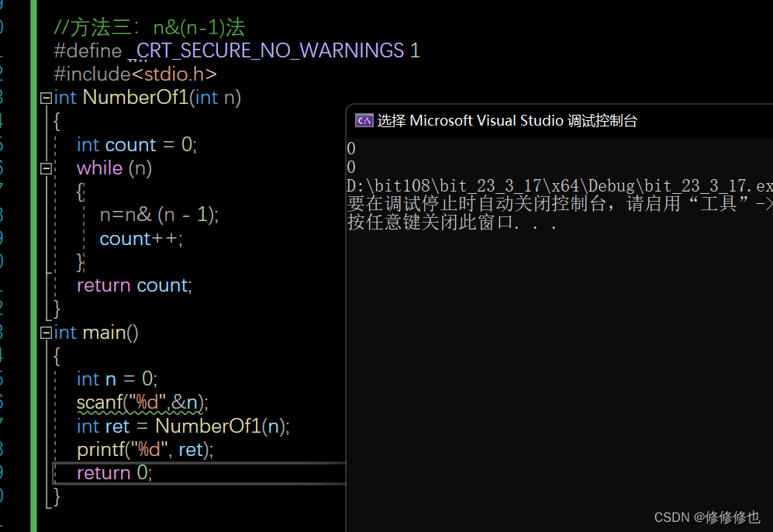773x532 pixels.
Task: Click the "int ret = NumberOf1(n);" line
Action: click(x=183, y=427)
